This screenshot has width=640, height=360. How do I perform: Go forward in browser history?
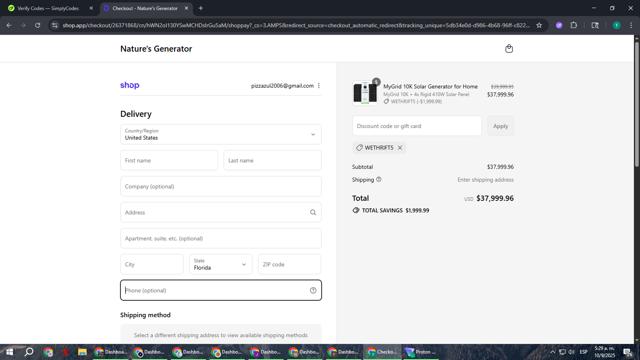coord(23,25)
